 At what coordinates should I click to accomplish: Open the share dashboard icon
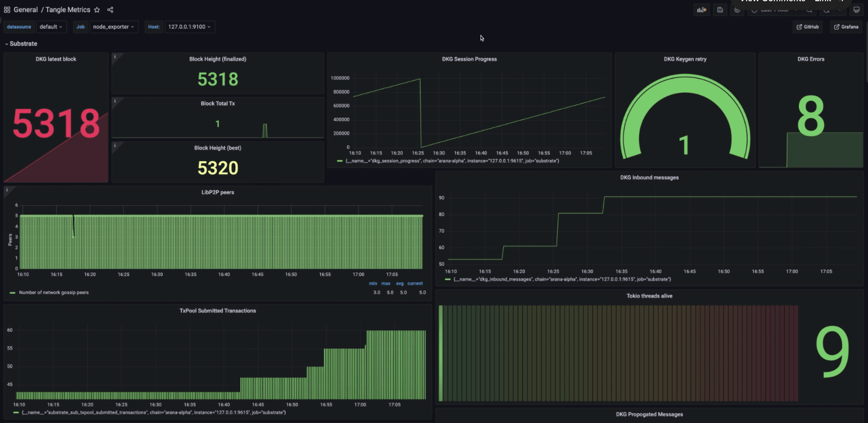[110, 10]
